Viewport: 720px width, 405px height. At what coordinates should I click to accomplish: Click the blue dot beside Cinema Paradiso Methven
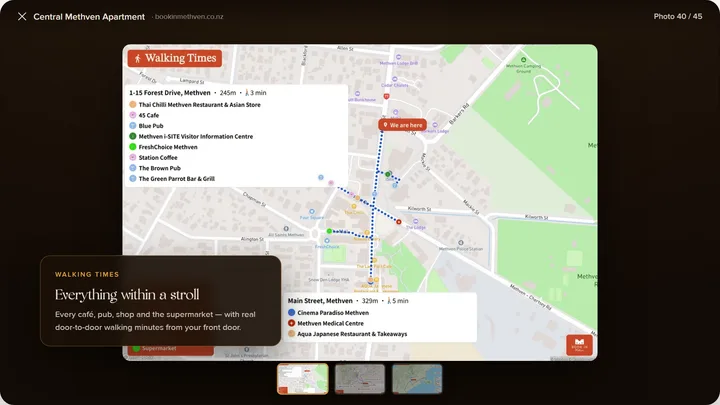click(291, 312)
